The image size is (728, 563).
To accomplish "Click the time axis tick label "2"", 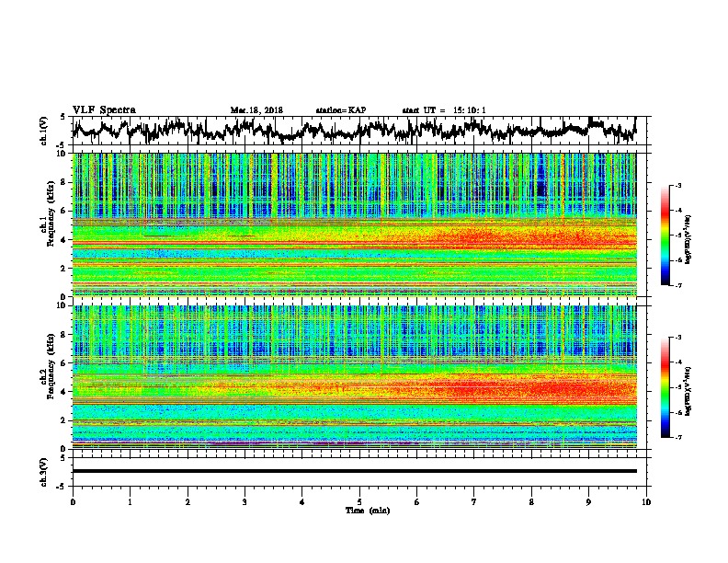I will tap(188, 502).
